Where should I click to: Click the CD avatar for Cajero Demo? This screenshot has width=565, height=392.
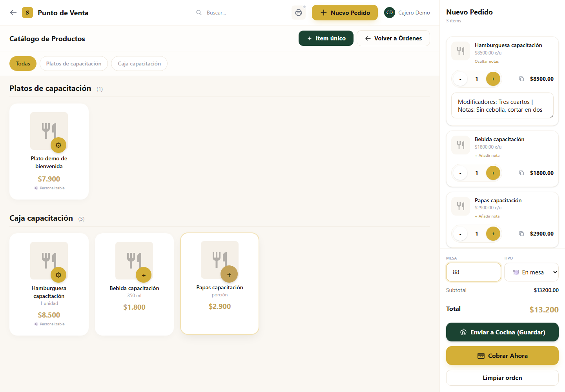click(x=390, y=13)
